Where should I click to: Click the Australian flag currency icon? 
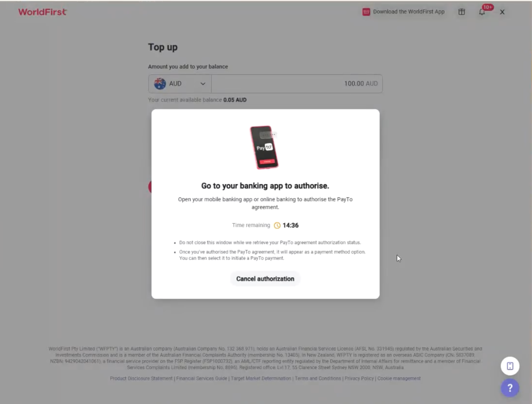[160, 84]
